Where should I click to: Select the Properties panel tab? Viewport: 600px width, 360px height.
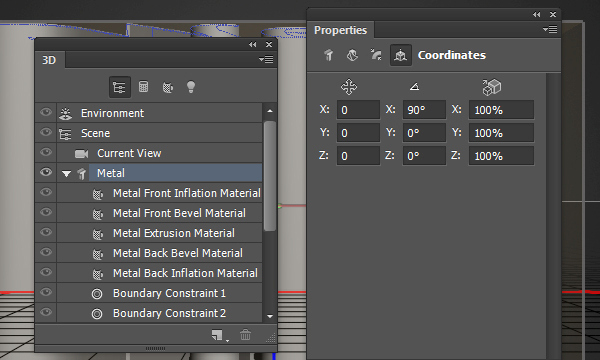(341, 30)
